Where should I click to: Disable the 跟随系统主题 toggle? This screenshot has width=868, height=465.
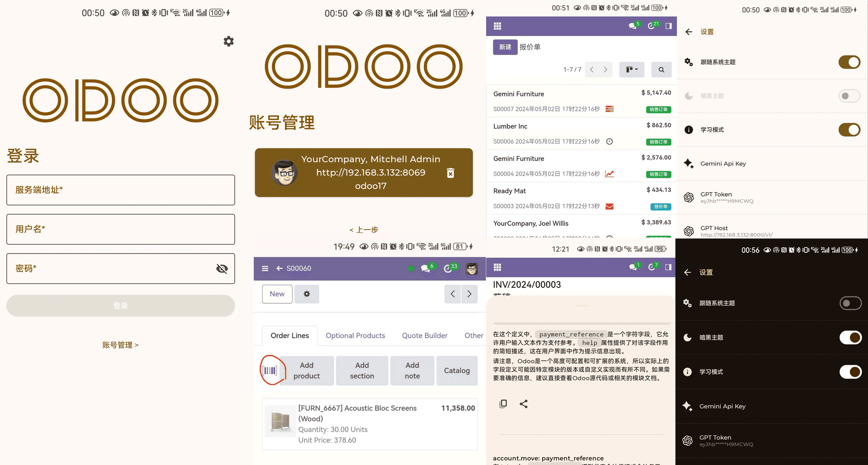(850, 62)
